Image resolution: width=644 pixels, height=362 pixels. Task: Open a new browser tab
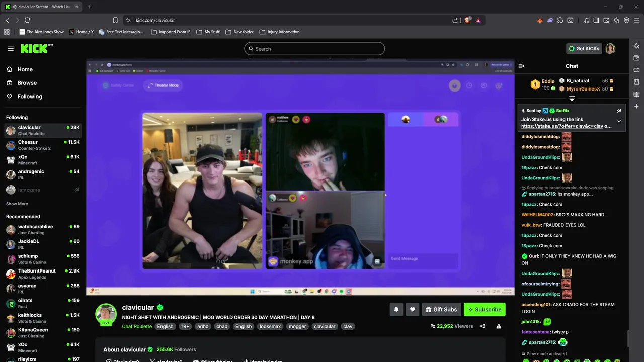click(89, 7)
